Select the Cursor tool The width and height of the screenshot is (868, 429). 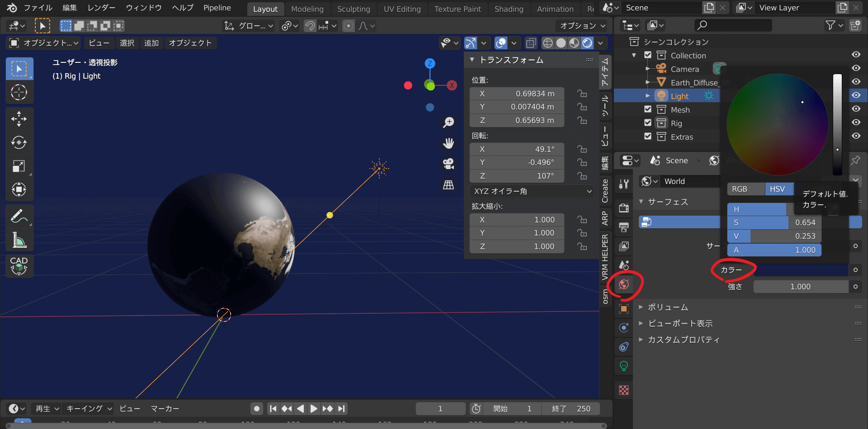tap(19, 92)
